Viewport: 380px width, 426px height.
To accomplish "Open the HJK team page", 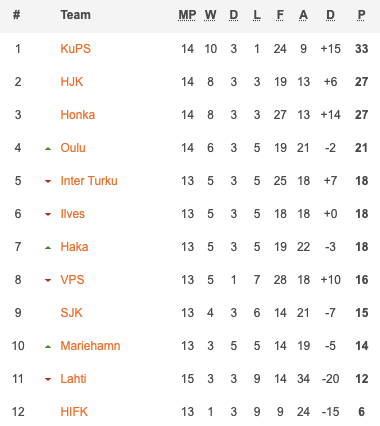I will pos(72,82).
